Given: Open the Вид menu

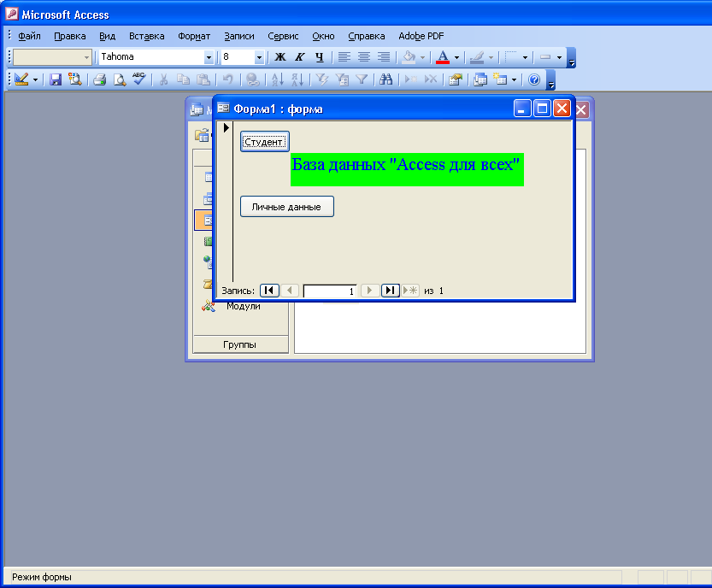Looking at the screenshot, I should pyautogui.click(x=107, y=36).
